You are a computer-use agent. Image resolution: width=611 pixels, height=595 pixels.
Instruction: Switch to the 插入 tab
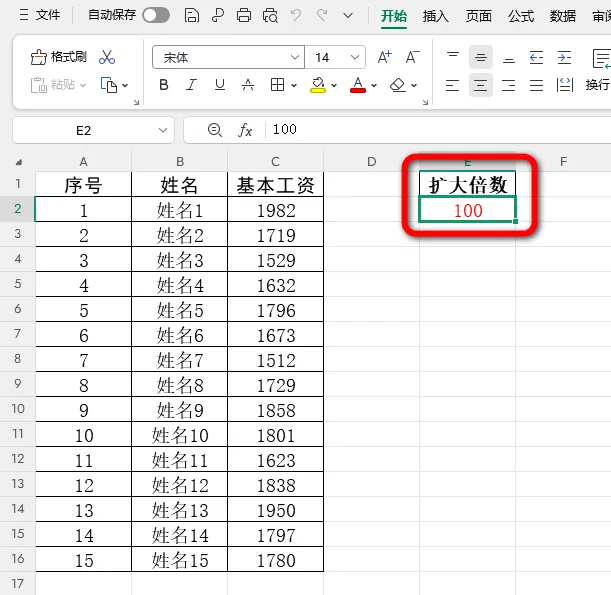(x=436, y=16)
